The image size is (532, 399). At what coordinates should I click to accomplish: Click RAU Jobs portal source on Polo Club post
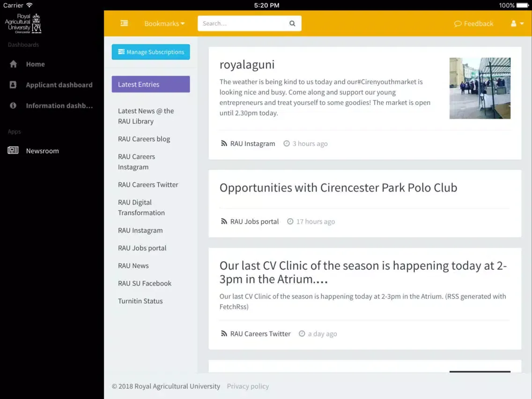254,222
